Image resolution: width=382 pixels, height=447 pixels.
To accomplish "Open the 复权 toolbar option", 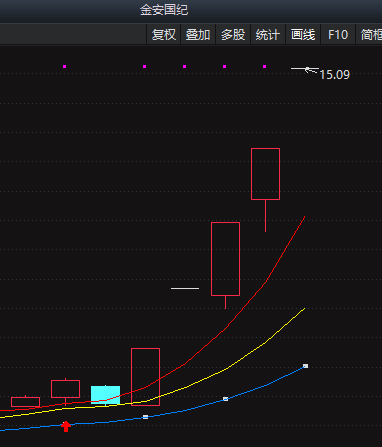I will click(x=164, y=34).
